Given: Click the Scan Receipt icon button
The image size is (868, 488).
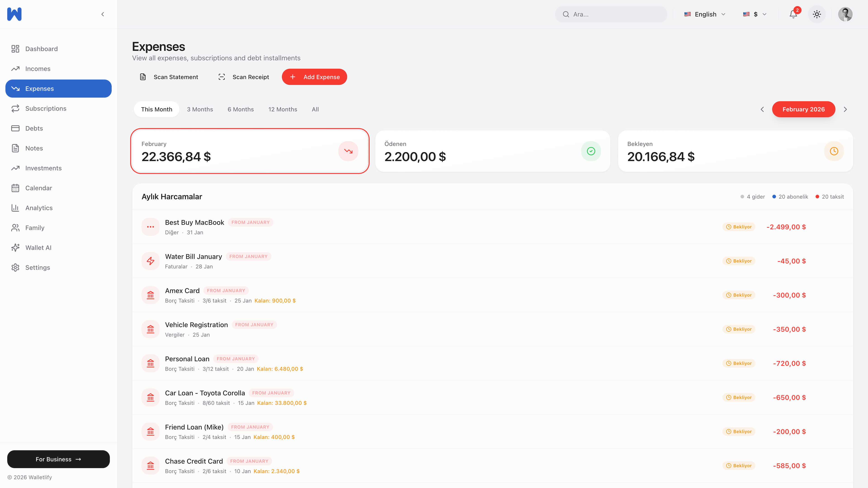Looking at the screenshot, I should click(222, 77).
